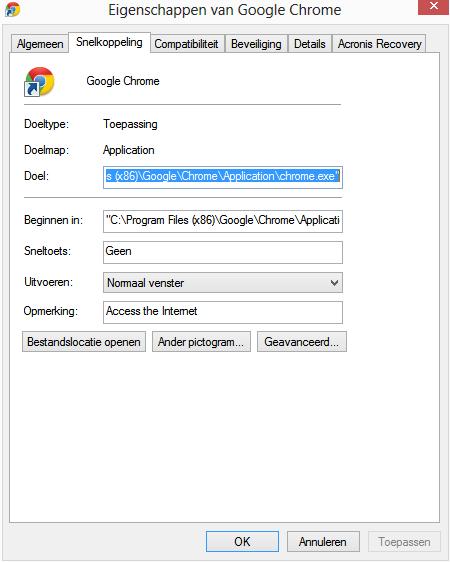This screenshot has width=450, height=562.
Task: Open Geavanceerd advanced settings
Action: (302, 342)
